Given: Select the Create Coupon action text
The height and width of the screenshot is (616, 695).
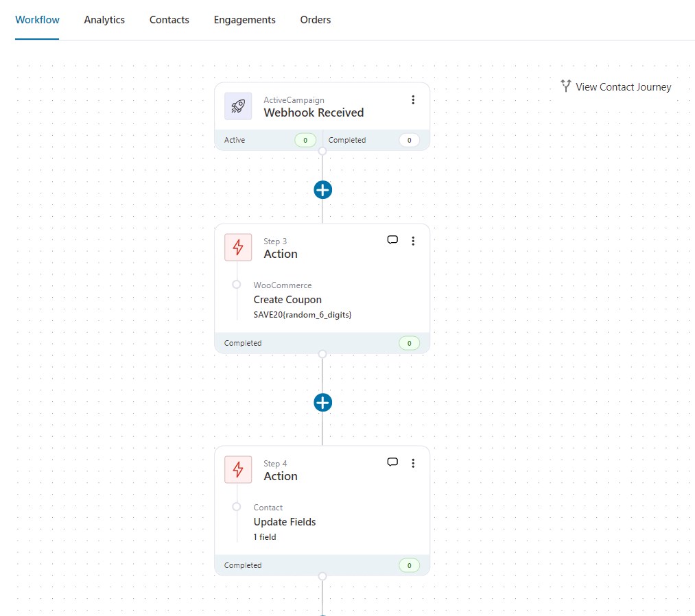Looking at the screenshot, I should click(287, 300).
